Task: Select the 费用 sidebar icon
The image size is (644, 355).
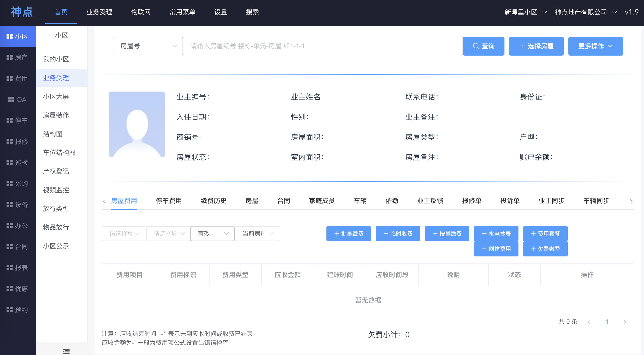Action: click(10, 78)
